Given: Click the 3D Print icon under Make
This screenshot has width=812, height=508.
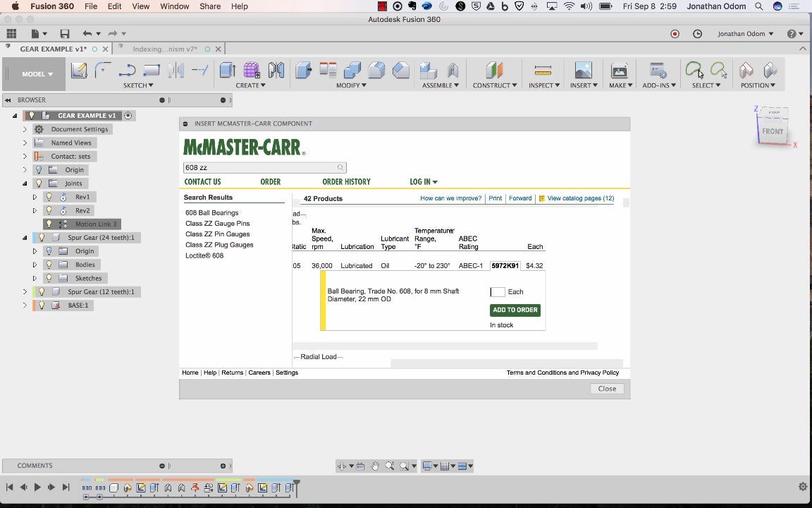Looking at the screenshot, I should (x=619, y=70).
